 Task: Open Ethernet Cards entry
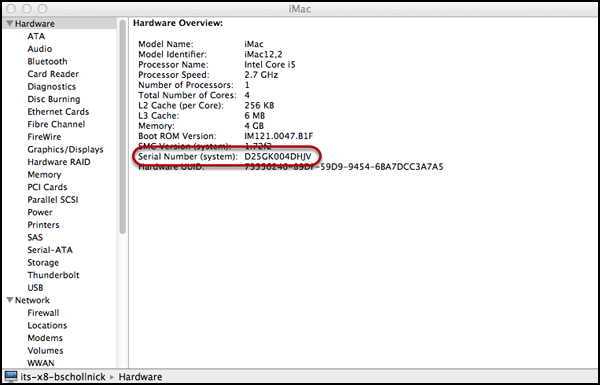click(x=58, y=112)
